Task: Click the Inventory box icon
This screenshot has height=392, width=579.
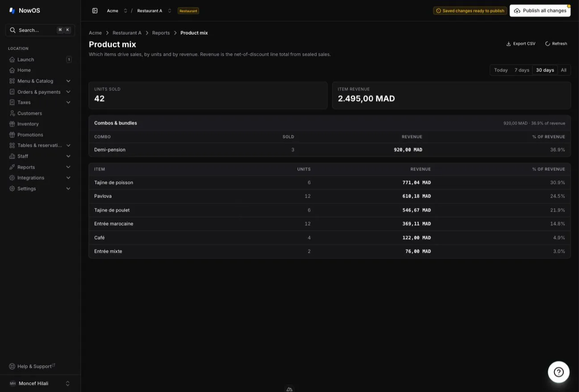Action: click(12, 124)
